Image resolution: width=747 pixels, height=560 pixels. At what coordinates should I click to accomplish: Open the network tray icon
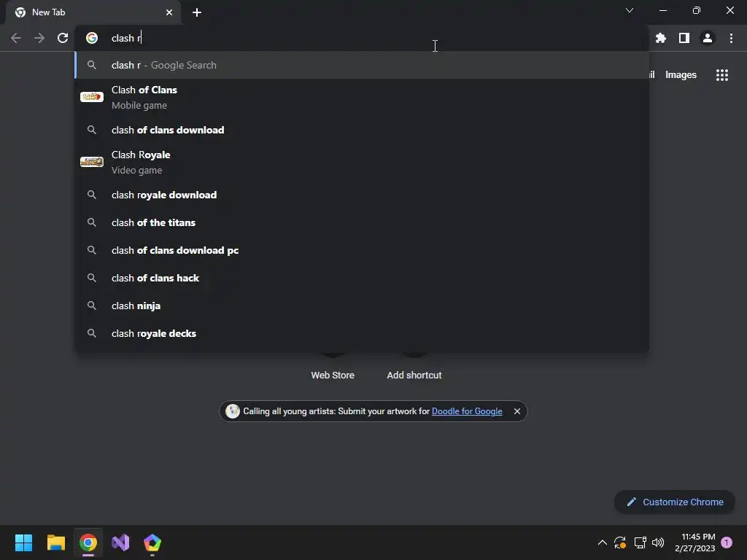click(x=640, y=542)
